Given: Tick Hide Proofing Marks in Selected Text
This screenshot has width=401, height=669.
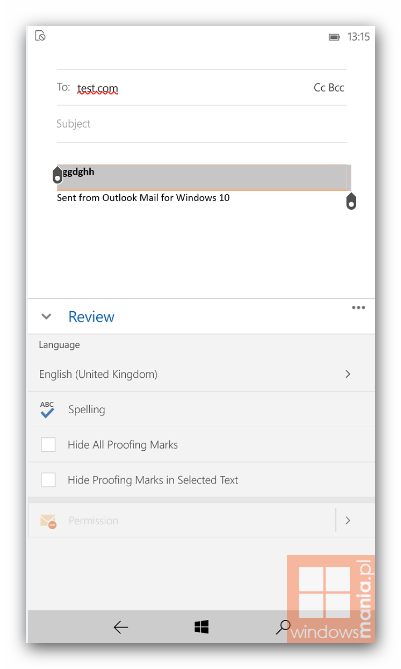Looking at the screenshot, I should point(48,480).
